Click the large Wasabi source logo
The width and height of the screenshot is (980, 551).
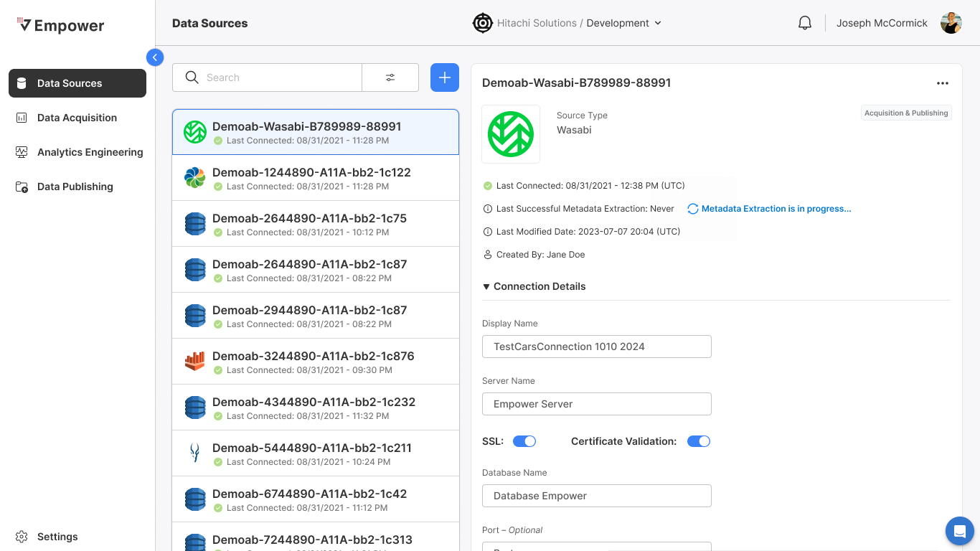511,134
